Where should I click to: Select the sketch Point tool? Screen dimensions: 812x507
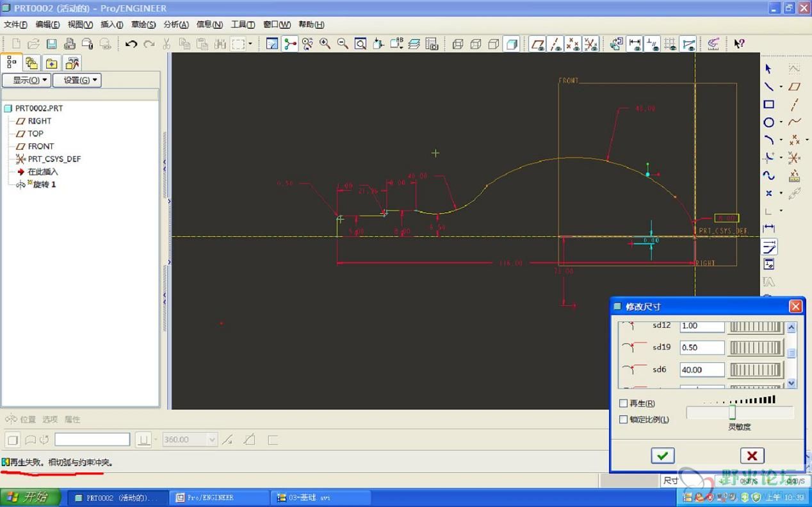click(768, 193)
